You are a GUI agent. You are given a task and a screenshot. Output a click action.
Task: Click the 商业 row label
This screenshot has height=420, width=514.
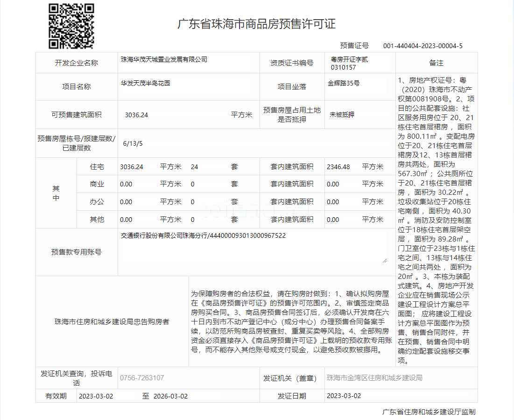[97, 184]
